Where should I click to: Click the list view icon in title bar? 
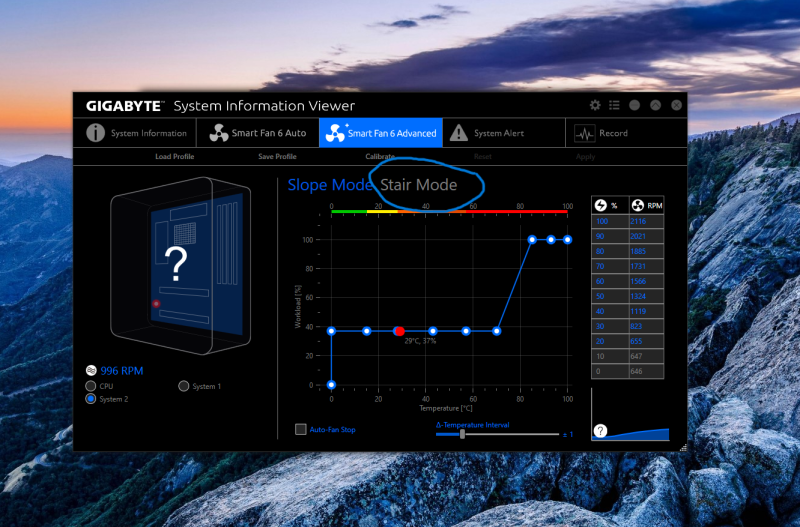pos(614,105)
